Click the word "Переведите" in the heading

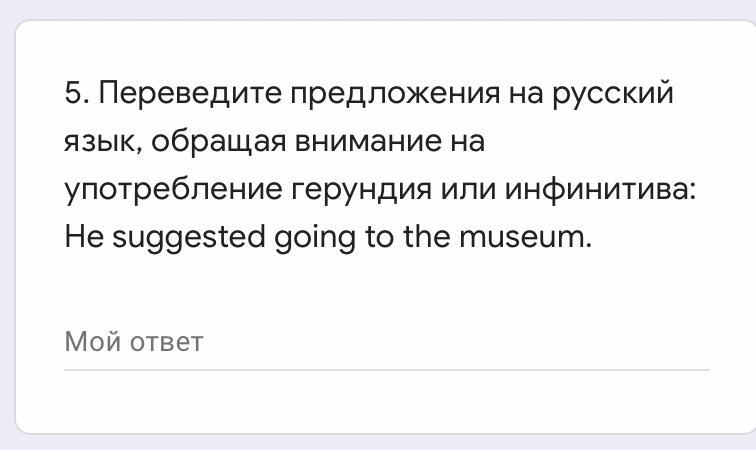coord(190,93)
